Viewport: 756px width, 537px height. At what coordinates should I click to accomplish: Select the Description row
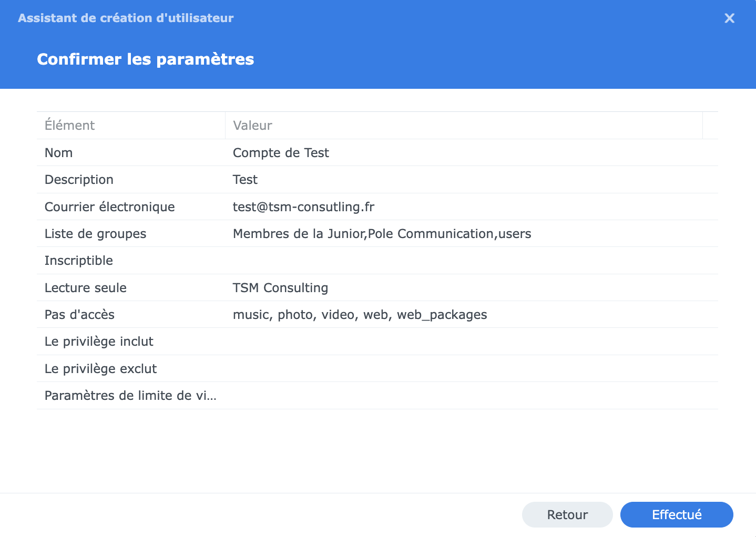(377, 180)
